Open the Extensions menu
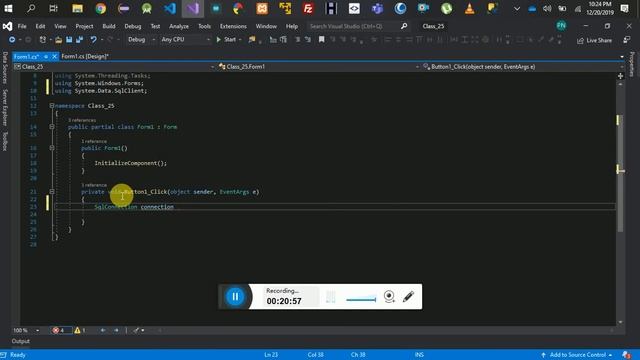Screen dimensions: 640x360 click(x=233, y=26)
